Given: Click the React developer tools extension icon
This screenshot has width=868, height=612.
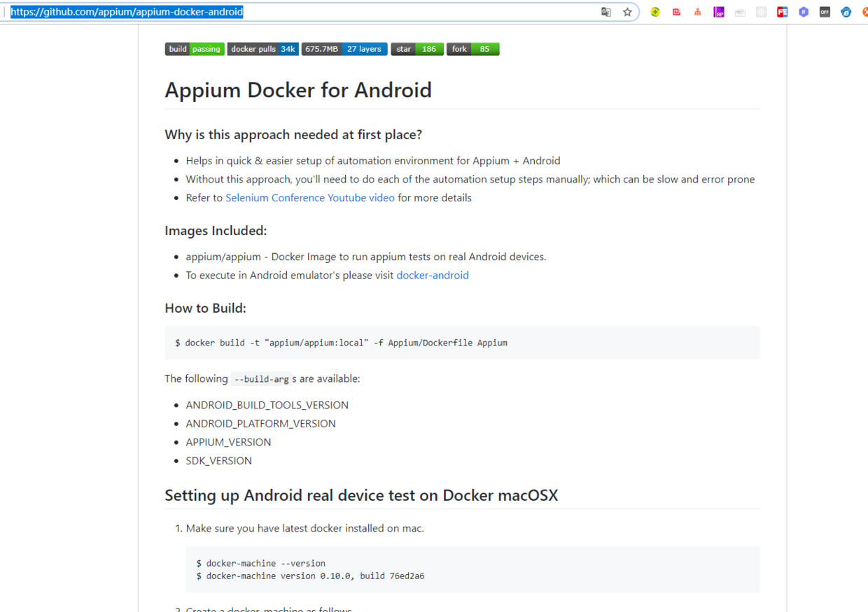Looking at the screenshot, I should (761, 12).
